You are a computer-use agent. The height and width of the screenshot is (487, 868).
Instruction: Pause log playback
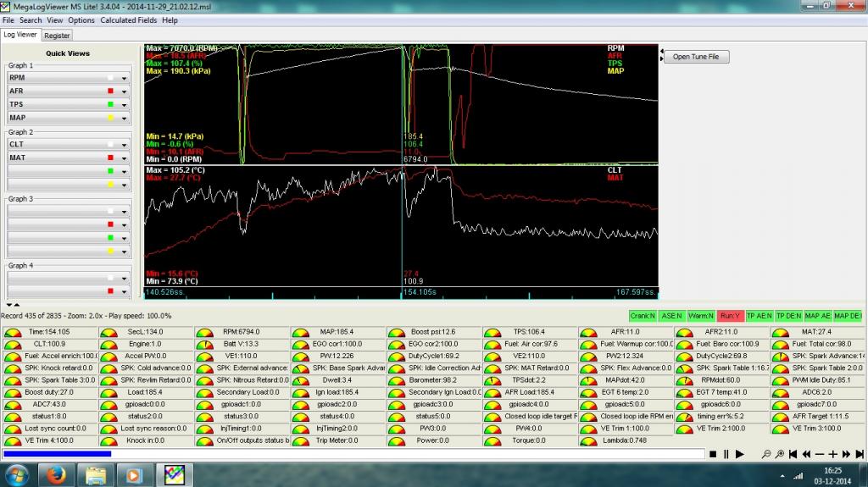click(726, 455)
